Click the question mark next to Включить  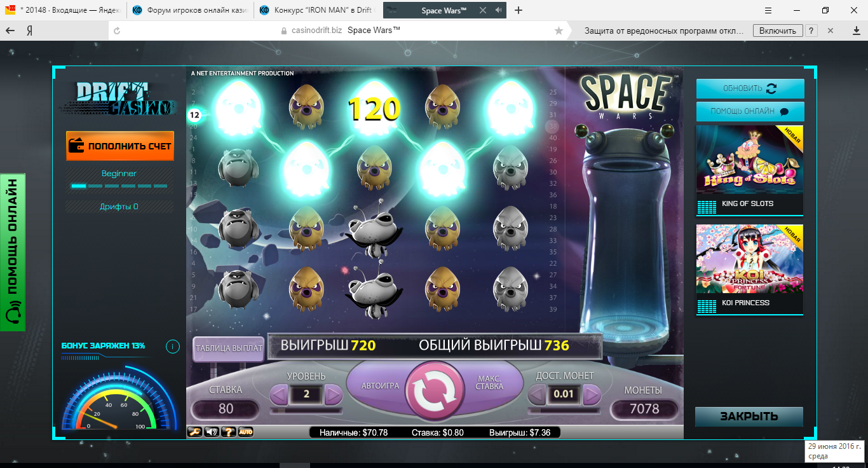click(811, 31)
